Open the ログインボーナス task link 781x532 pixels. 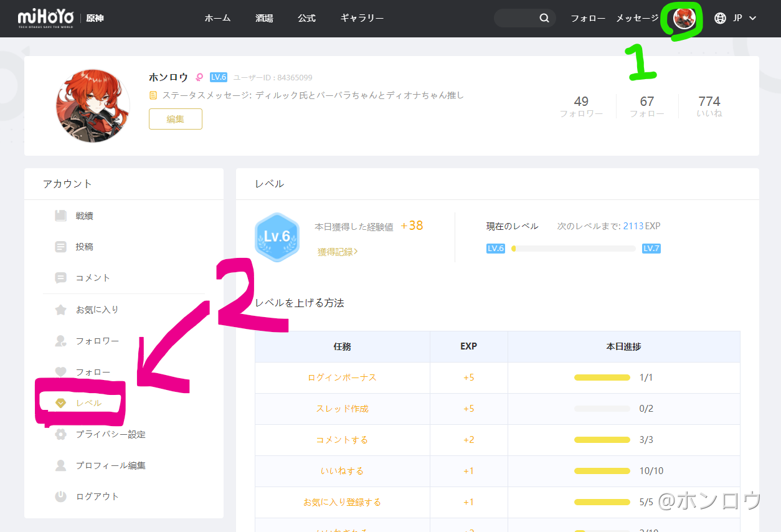[x=341, y=378]
